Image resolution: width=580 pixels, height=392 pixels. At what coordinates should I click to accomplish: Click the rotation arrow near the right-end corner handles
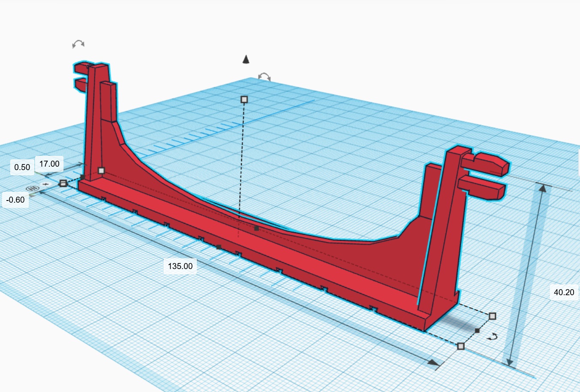(493, 337)
